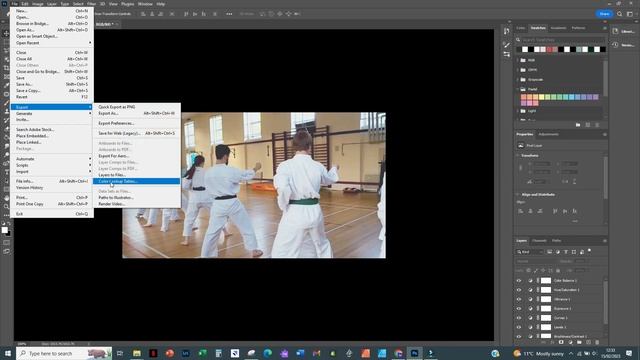Click the adjustments sliders icon in collapsed dock

pos(507,54)
